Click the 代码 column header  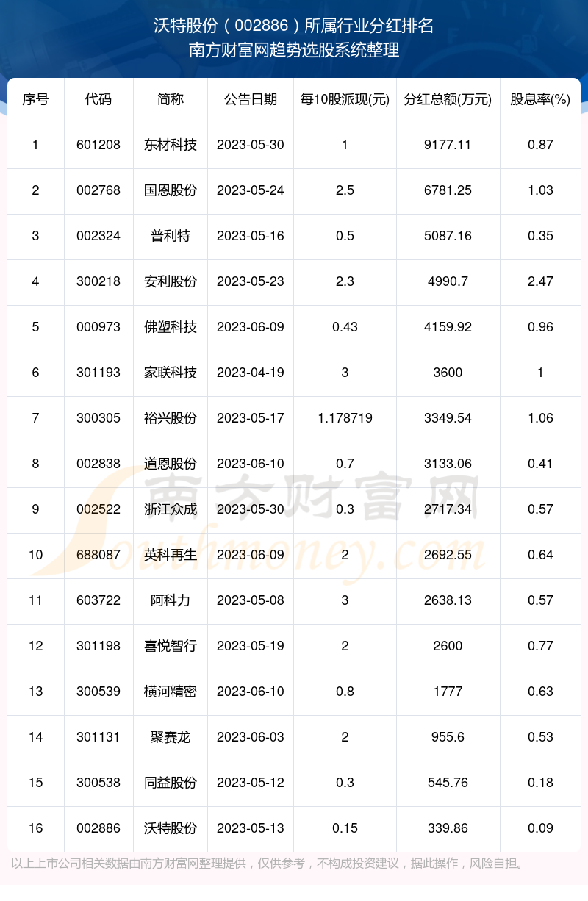[x=98, y=99]
